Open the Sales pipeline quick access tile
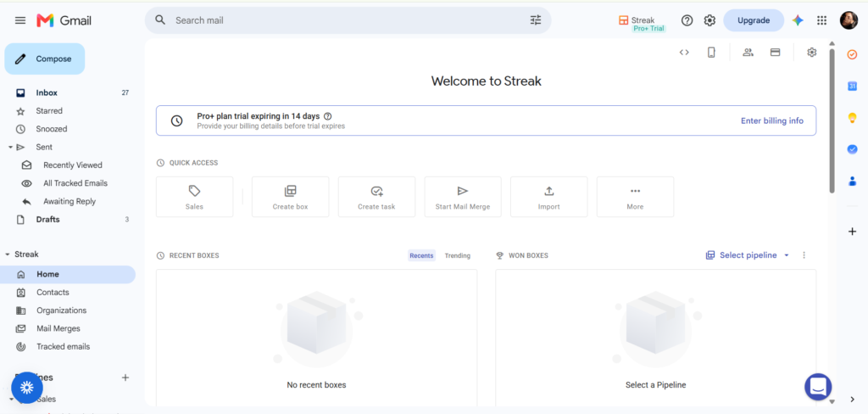This screenshot has height=414, width=868. [194, 197]
